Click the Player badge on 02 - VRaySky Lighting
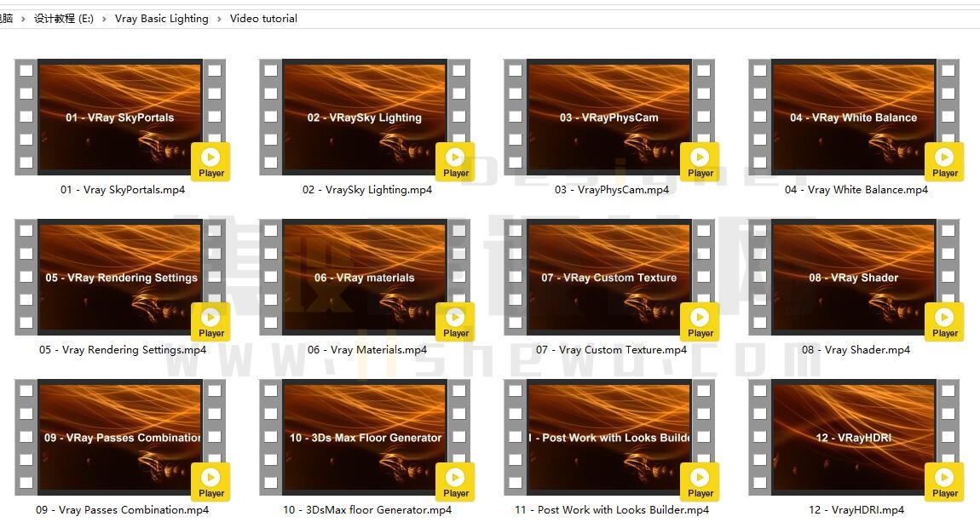This screenshot has height=528, width=980. point(455,162)
